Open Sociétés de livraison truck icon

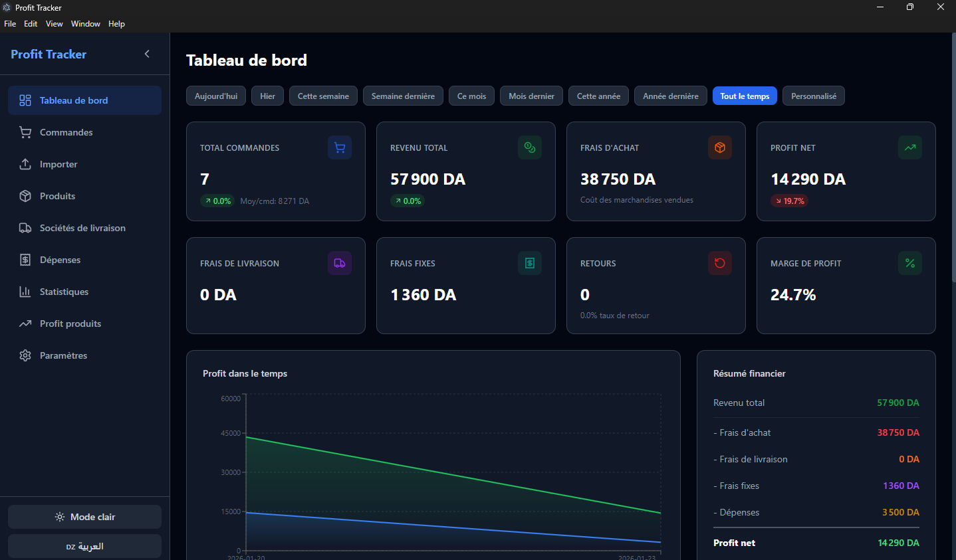[x=25, y=228]
